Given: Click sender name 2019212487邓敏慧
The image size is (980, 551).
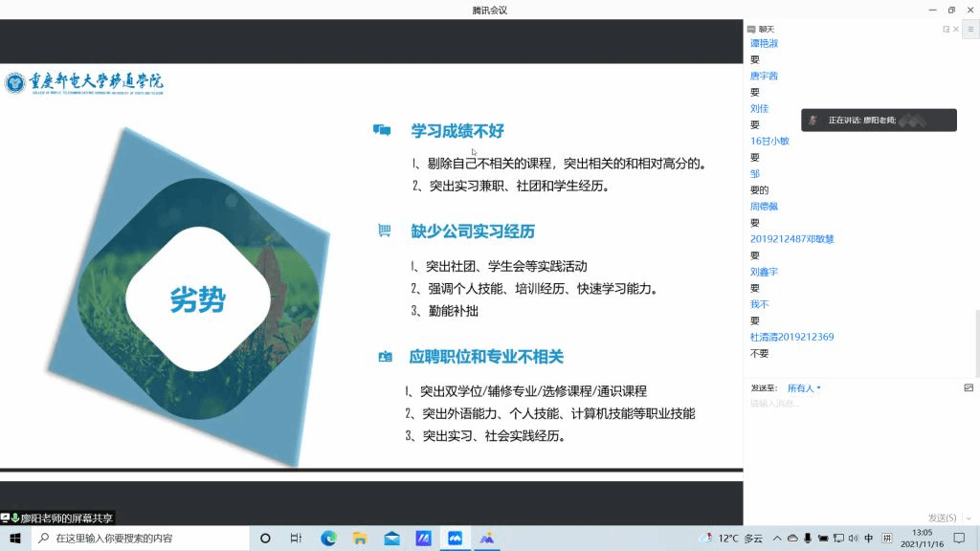Looking at the screenshot, I should [791, 239].
